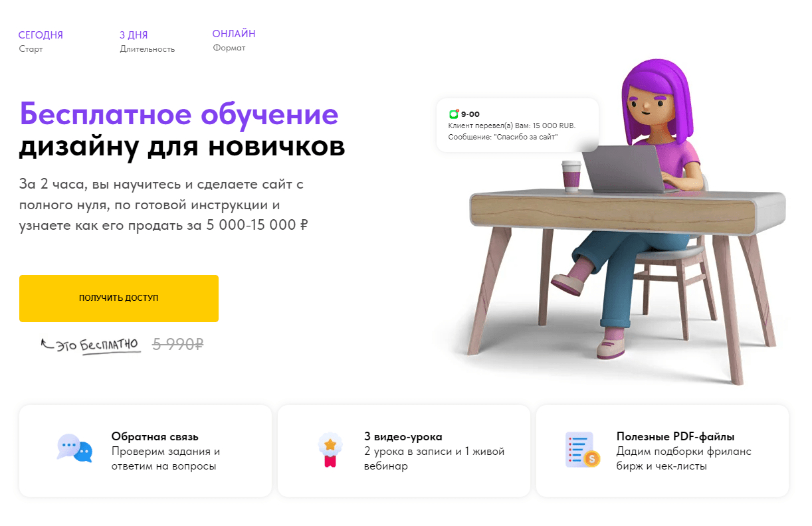Click the handwritten Это бесплатно note
Viewport: 812px width, 526px height.
[x=98, y=345]
